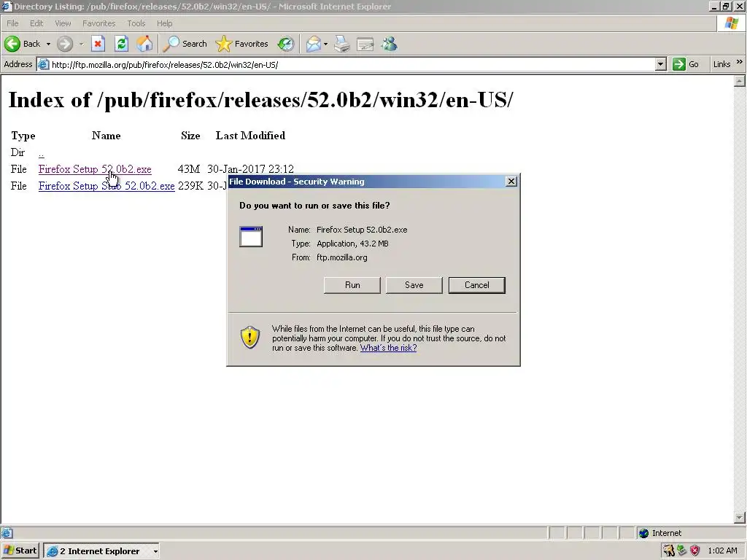Screen dimensions: 747x560
Task: Click Firefox Setup Stub 52.0b2.exe link
Action: point(107,186)
